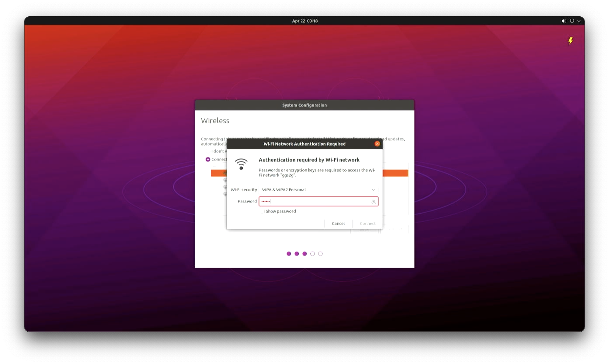Viewport: 609px width, 364px height.
Task: Click the second network's Wi-Fi signal icon
Action: pyautogui.click(x=225, y=180)
